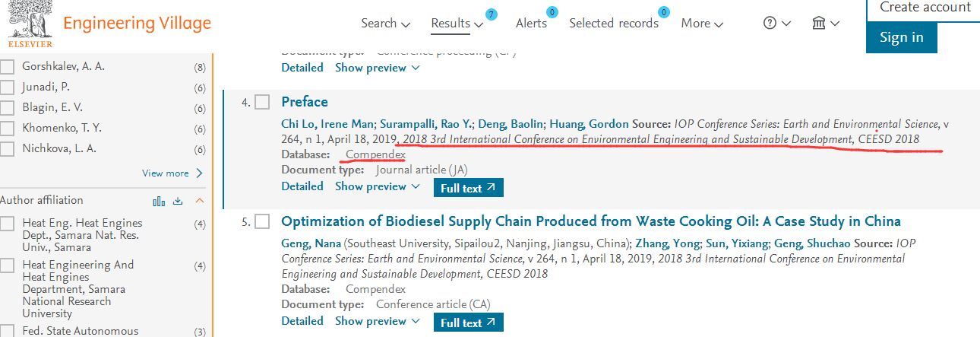Click View more authors link

coord(172,173)
